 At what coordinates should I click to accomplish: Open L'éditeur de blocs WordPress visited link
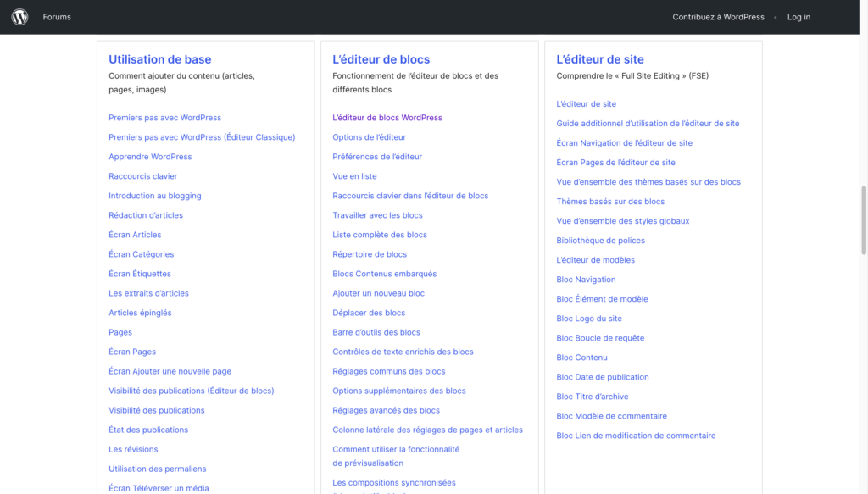(x=387, y=118)
